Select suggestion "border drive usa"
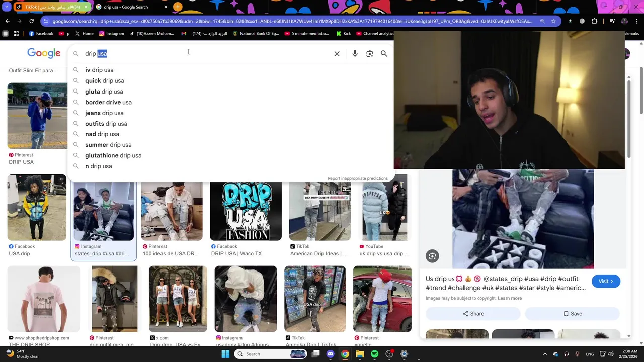644x362 pixels. point(108,102)
